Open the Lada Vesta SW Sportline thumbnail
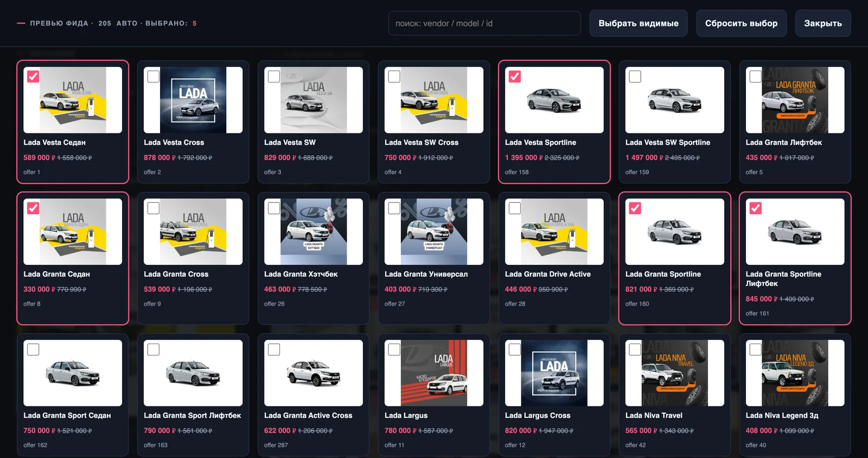This screenshot has height=458, width=868. [675, 100]
